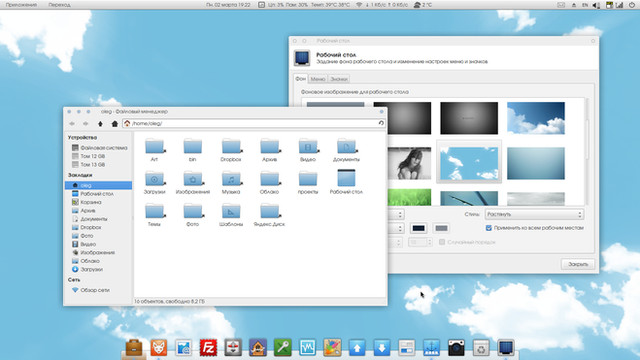Click the Закрыть button
640x360 pixels.
pyautogui.click(x=578, y=264)
